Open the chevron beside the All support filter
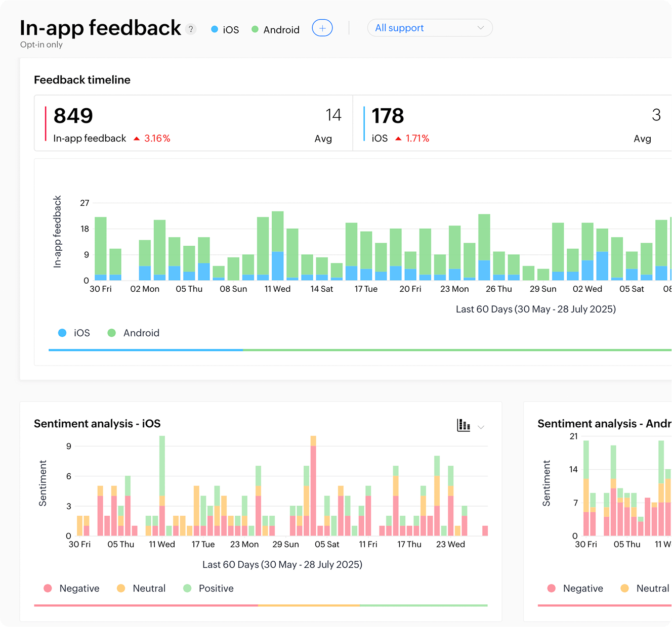The height and width of the screenshot is (627, 672). (480, 28)
